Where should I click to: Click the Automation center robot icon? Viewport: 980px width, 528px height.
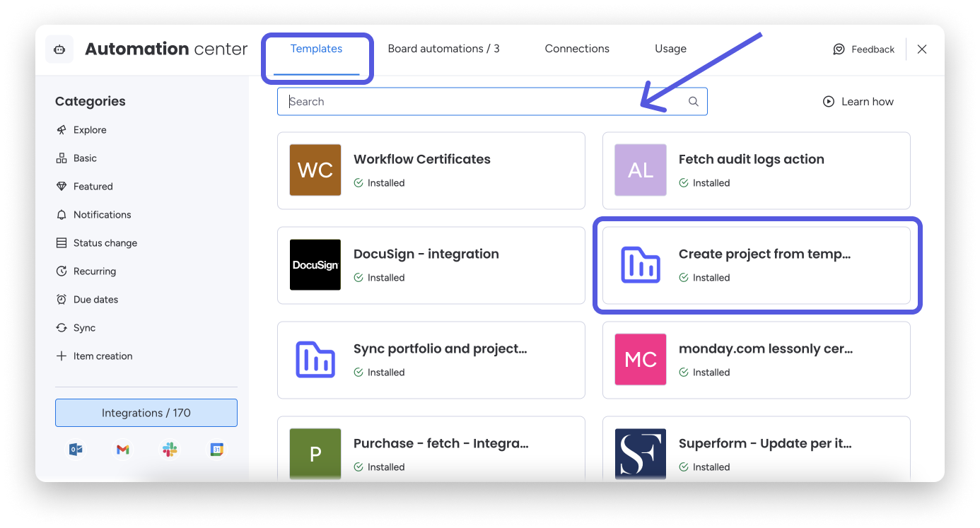(x=59, y=49)
